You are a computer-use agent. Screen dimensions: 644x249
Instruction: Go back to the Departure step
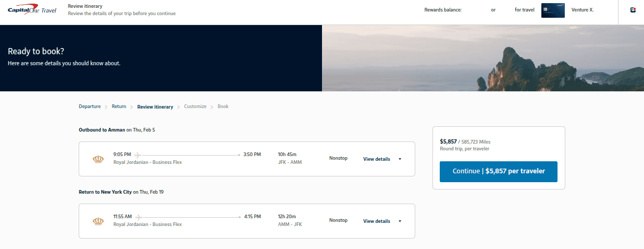(90, 106)
